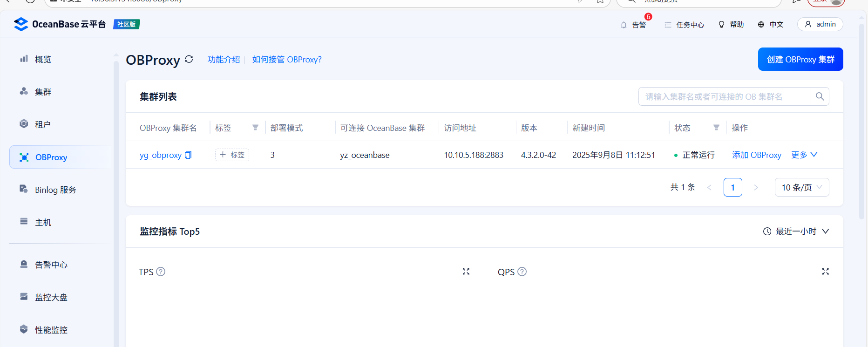Click version 4.3.2.0-42 cell
Viewport: 868px width, 347px height.
click(x=538, y=155)
